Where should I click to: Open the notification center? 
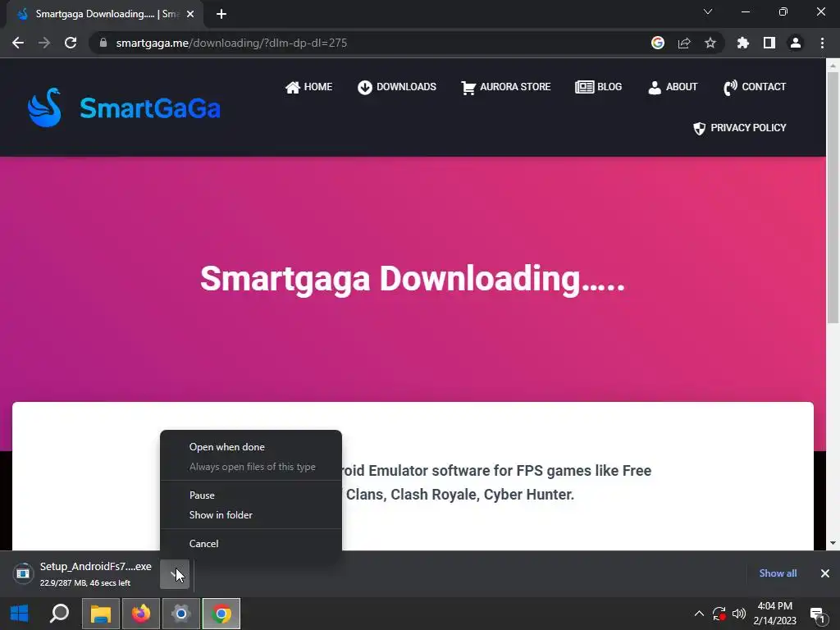coord(818,614)
